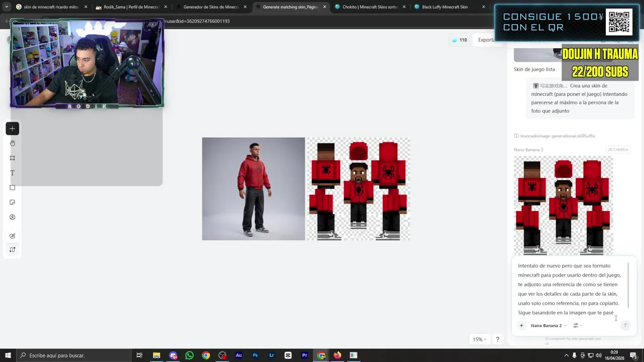
Task: Select the Sticky note tool
Action: tap(13, 202)
